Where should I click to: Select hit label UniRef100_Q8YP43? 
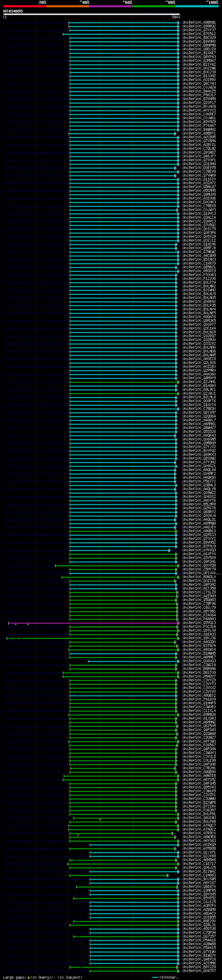199,57
